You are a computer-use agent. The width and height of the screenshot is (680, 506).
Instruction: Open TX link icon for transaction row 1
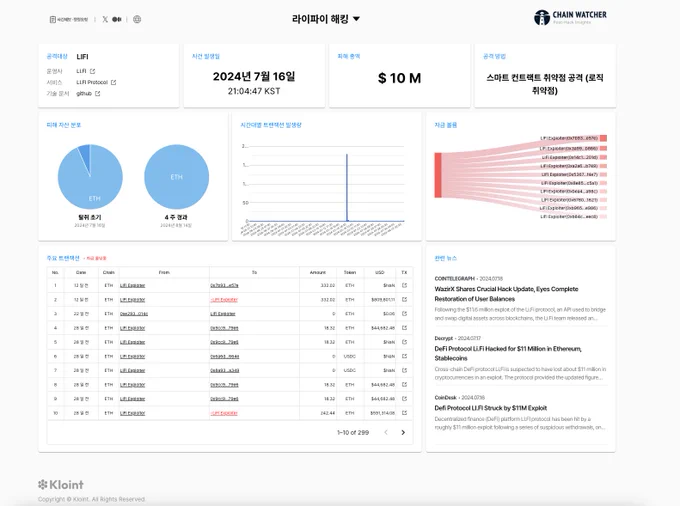pyautogui.click(x=404, y=285)
